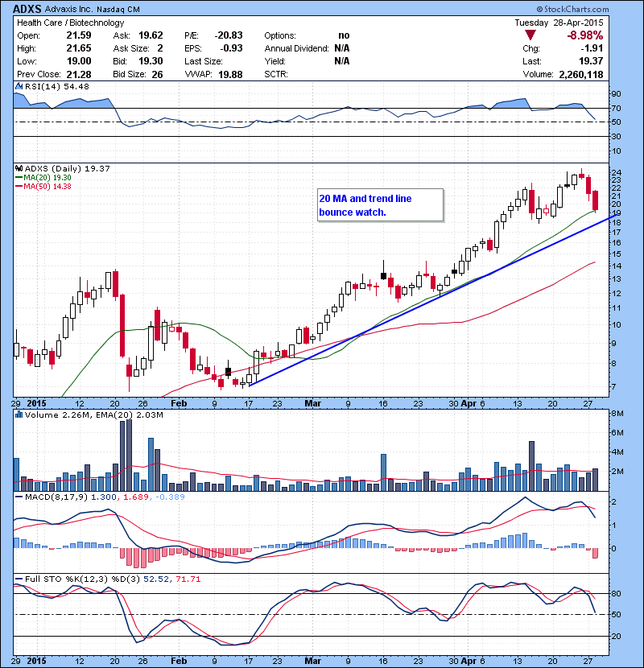
Task: Click the date Tuesday 28-Apr-2015
Action: 559,23
